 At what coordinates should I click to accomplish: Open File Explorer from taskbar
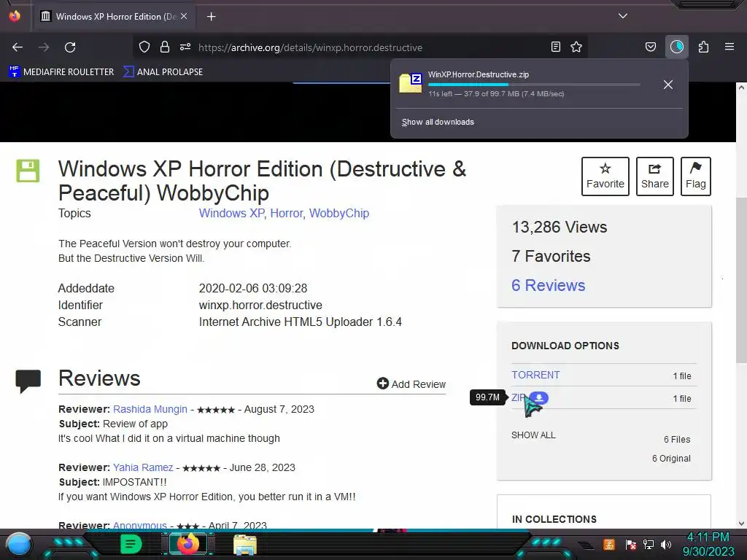(245, 545)
